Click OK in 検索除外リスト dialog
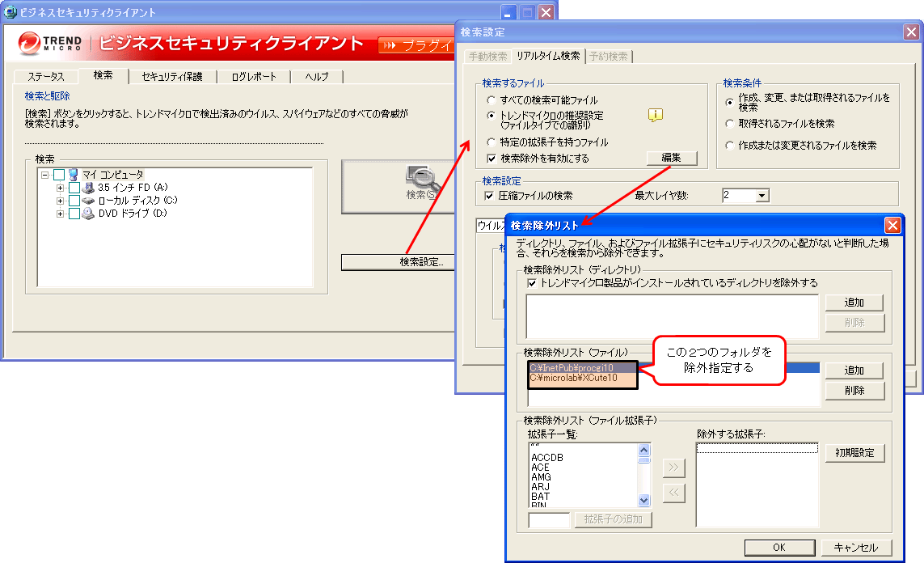The image size is (924, 563). click(779, 548)
